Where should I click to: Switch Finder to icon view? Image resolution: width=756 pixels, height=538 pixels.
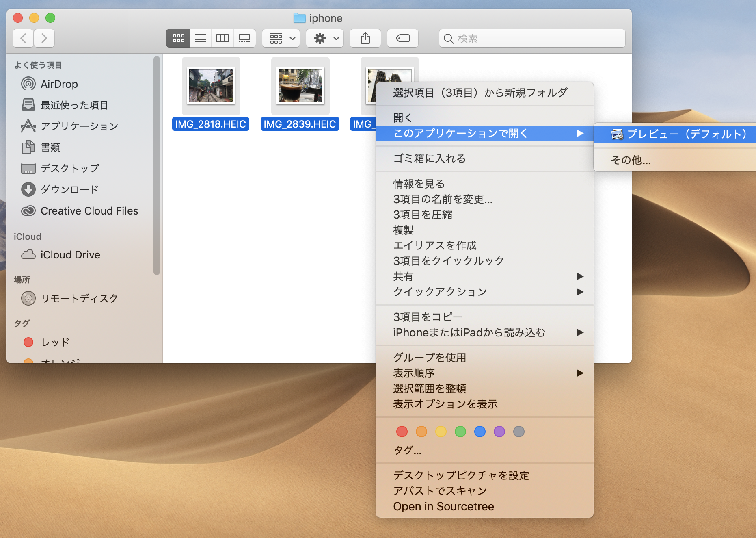(178, 38)
